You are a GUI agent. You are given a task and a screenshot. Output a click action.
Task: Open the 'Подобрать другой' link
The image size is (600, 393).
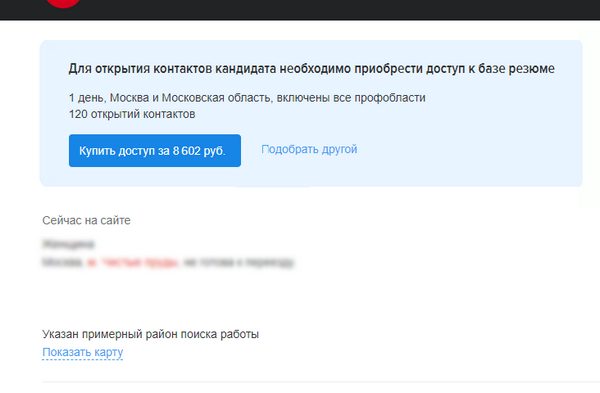point(309,149)
